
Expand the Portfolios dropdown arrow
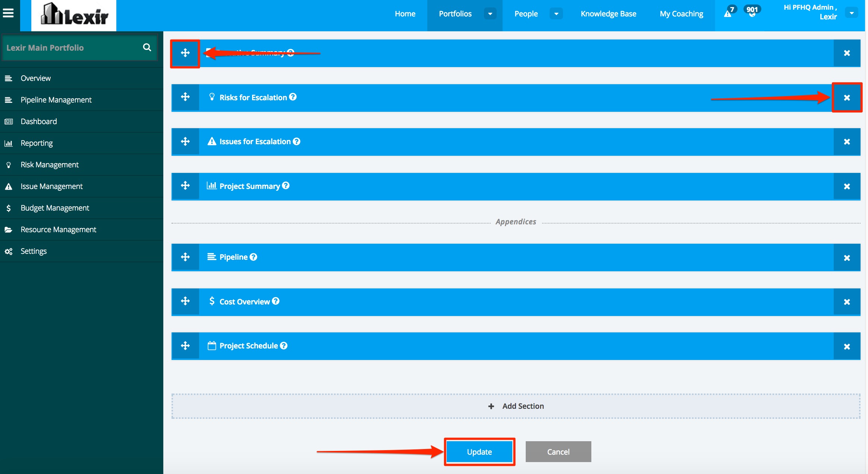pyautogui.click(x=490, y=14)
